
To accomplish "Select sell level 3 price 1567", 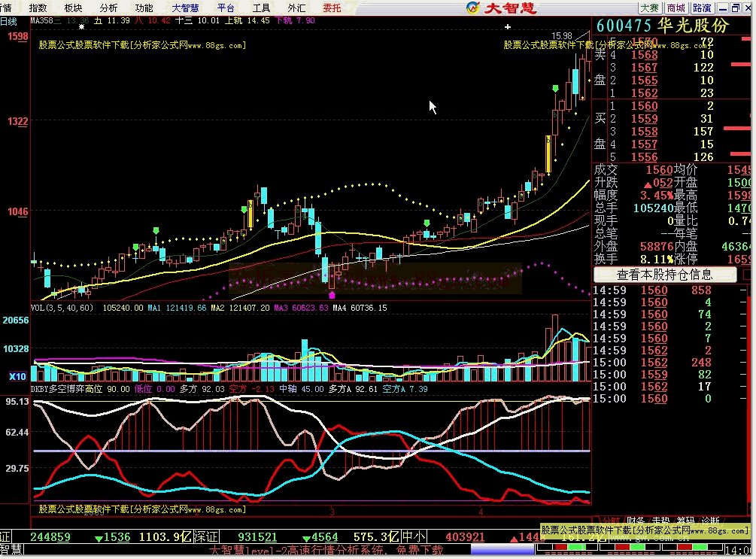I will (645, 68).
